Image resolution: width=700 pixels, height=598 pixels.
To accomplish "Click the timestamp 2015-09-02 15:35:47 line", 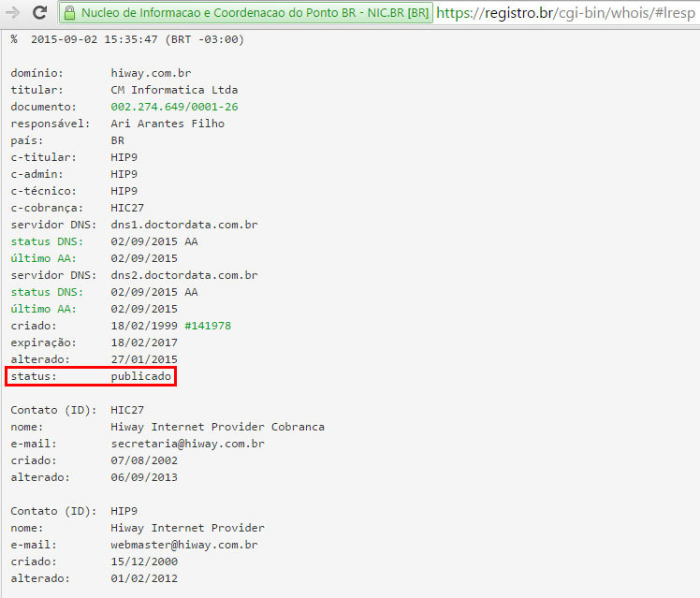I will pyautogui.click(x=127, y=39).
